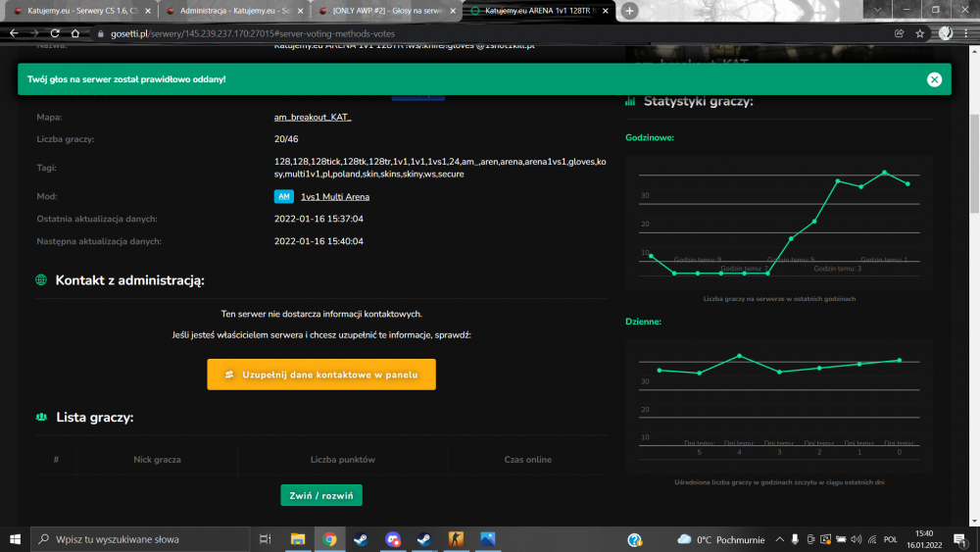The width and height of the screenshot is (980, 552).
Task: Click the # column header in player list
Action: (56, 460)
